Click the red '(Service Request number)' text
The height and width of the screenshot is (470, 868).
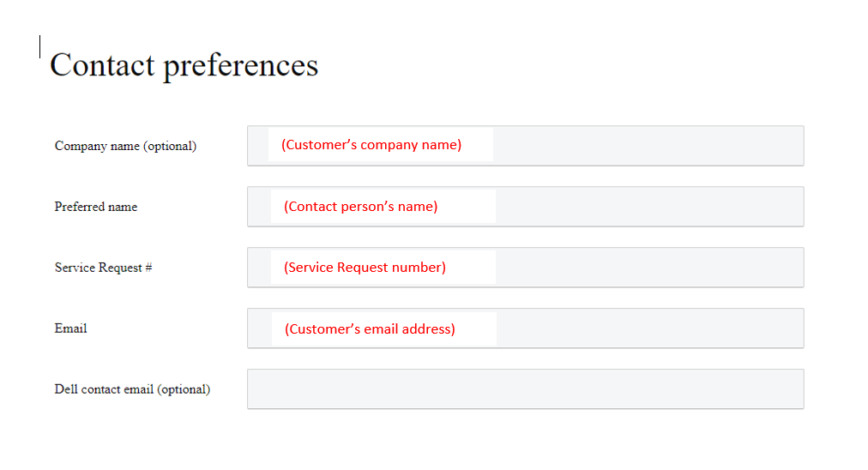pos(365,268)
